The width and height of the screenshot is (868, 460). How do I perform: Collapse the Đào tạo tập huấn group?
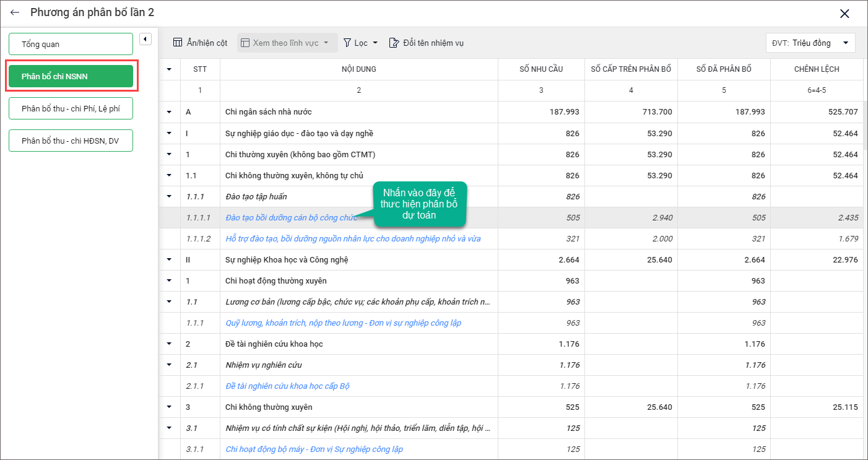click(169, 196)
